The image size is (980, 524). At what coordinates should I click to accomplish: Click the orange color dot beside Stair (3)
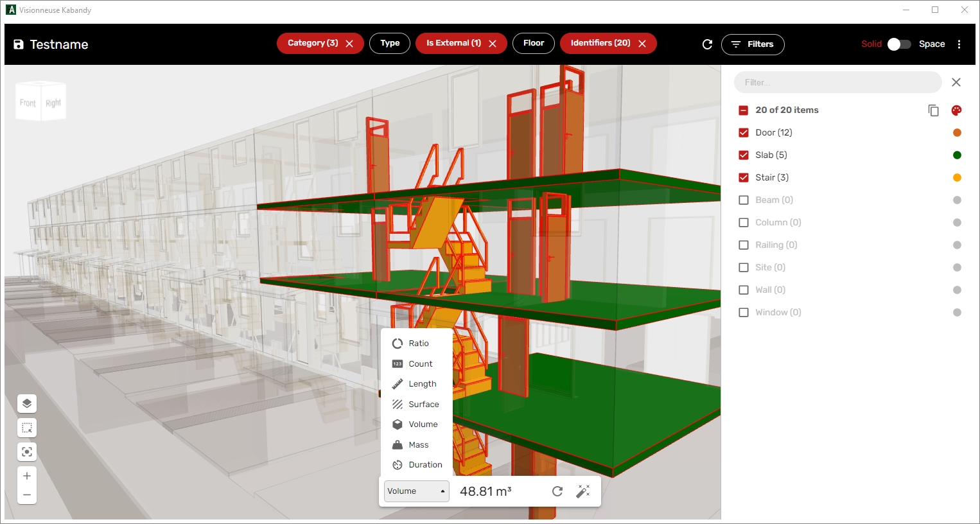click(957, 177)
